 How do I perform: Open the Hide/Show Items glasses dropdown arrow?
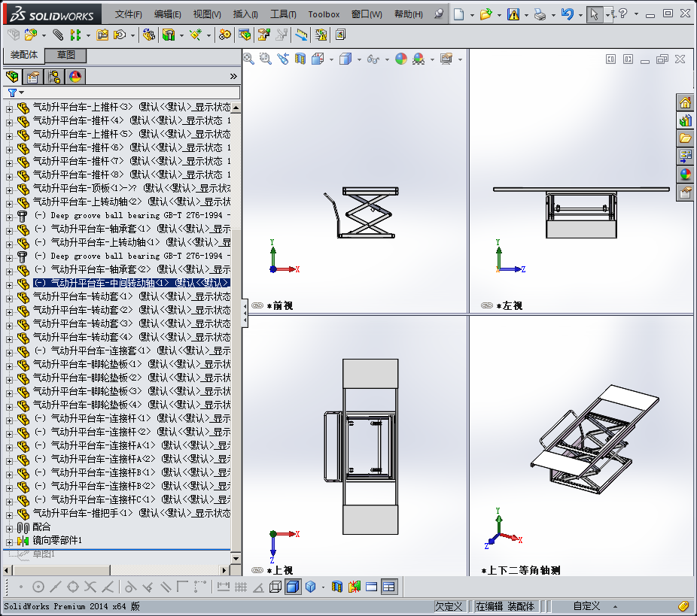(x=387, y=59)
